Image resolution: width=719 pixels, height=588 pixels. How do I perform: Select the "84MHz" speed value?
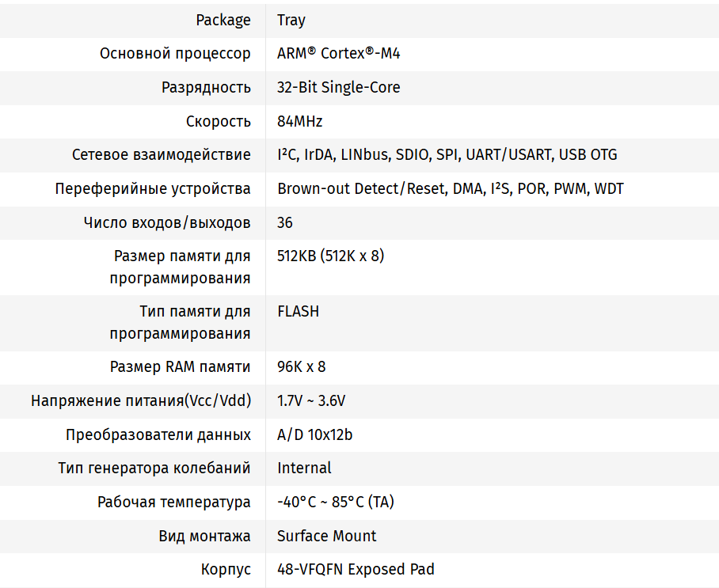[299, 122]
